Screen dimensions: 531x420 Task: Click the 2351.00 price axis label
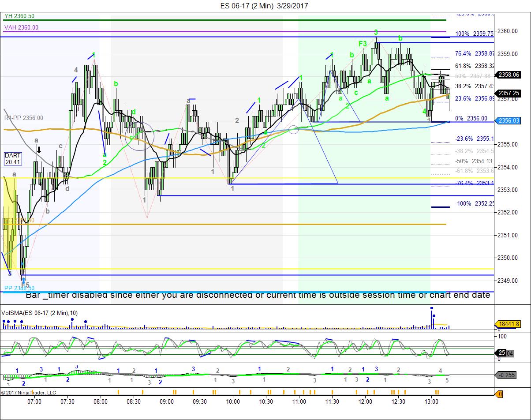coord(508,235)
